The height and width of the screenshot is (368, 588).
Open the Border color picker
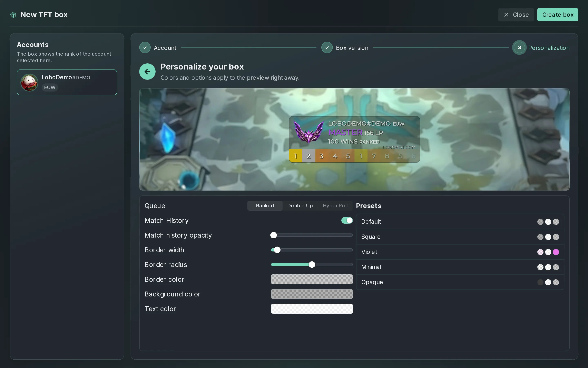pyautogui.click(x=312, y=279)
